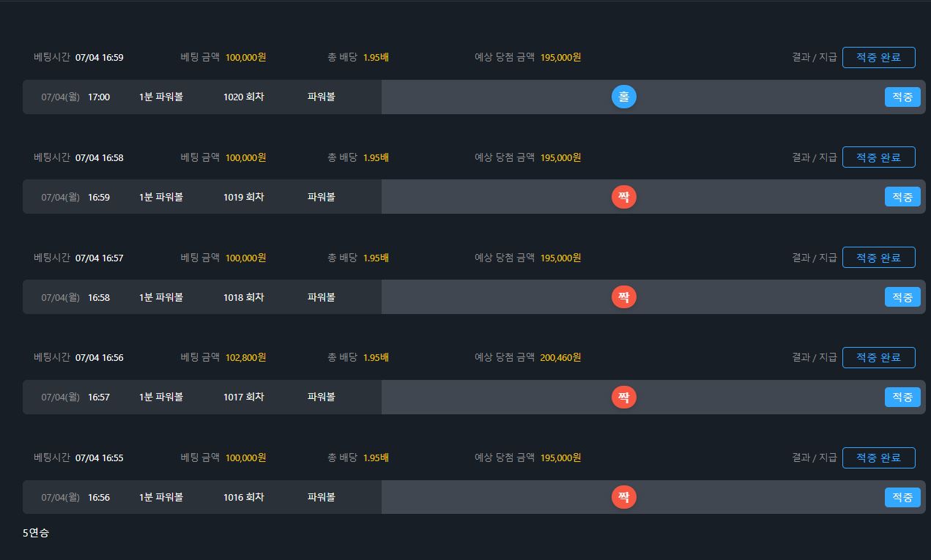Click the 적중 tag on round 1018 row
The height and width of the screenshot is (560, 931).
pos(902,297)
